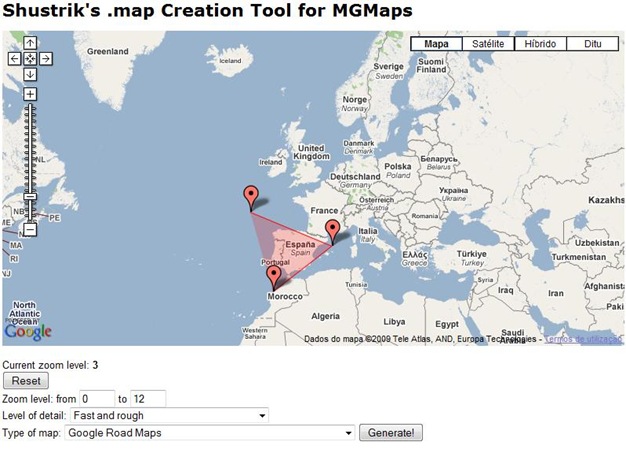Click the 'France' map label
626x453 pixels.
[324, 210]
